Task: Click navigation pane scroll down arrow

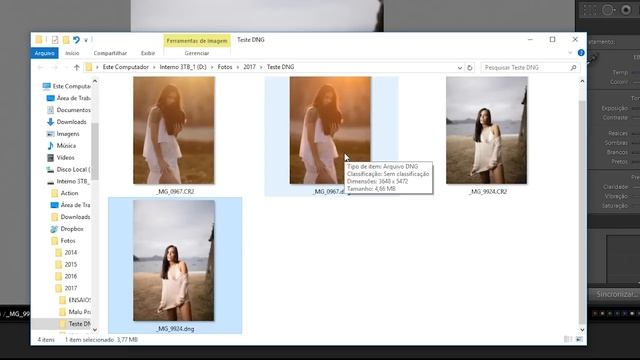Action: (x=95, y=329)
